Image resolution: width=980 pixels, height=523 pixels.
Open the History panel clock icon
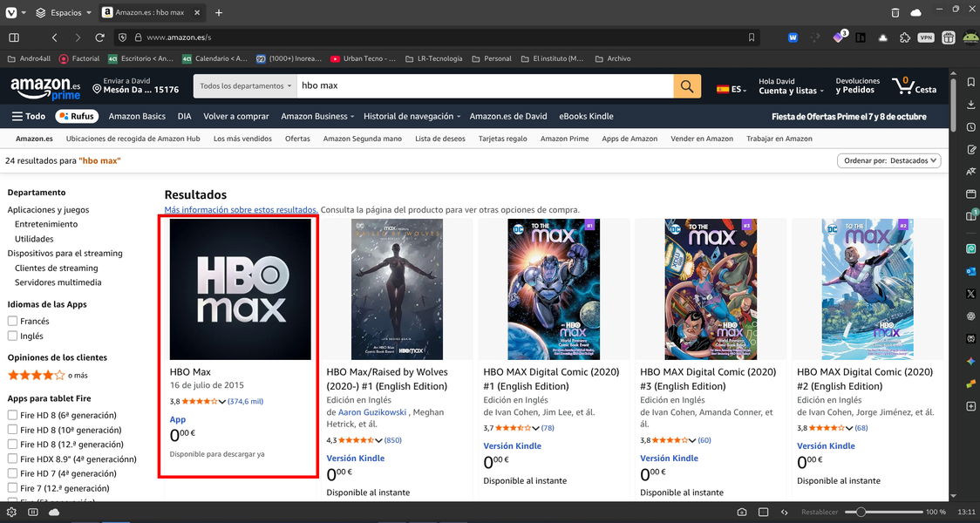pyautogui.click(x=970, y=127)
